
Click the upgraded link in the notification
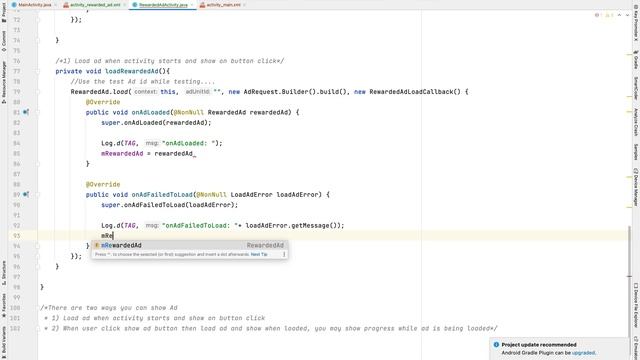[x=583, y=353]
